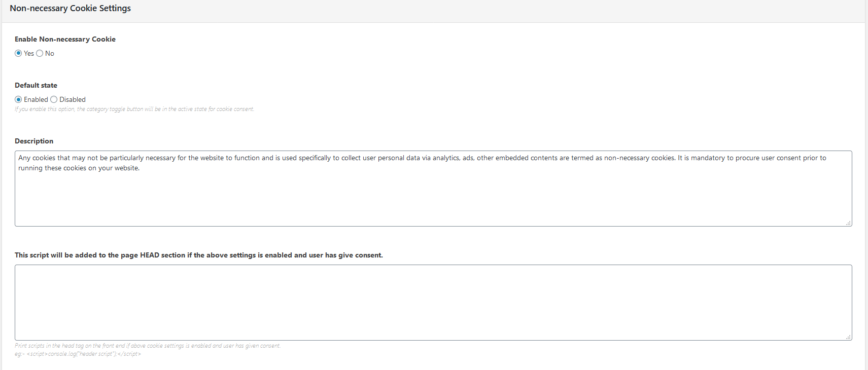Viewport: 868px width, 370px height.
Task: Click the 'Print scripts in the head tag' hint
Action: (148, 346)
